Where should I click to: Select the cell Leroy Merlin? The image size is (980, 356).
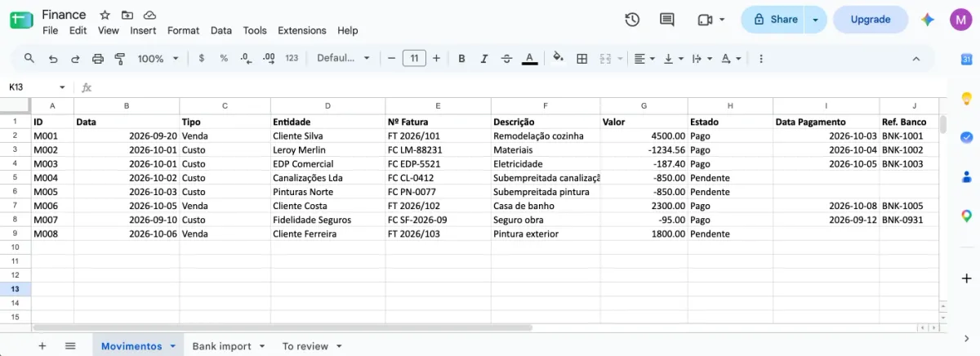[327, 150]
